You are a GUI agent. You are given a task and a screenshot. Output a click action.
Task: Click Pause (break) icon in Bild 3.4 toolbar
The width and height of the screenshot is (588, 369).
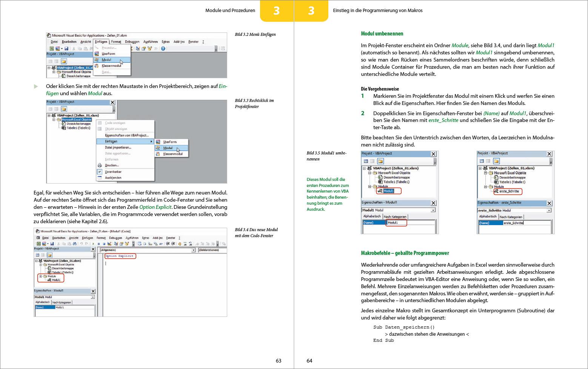[99, 244]
